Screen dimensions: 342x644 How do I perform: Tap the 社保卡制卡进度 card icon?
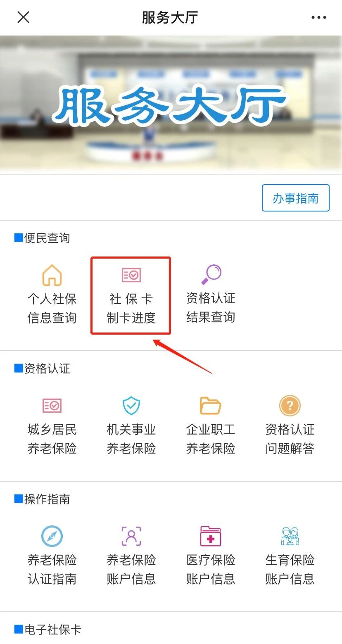click(131, 275)
